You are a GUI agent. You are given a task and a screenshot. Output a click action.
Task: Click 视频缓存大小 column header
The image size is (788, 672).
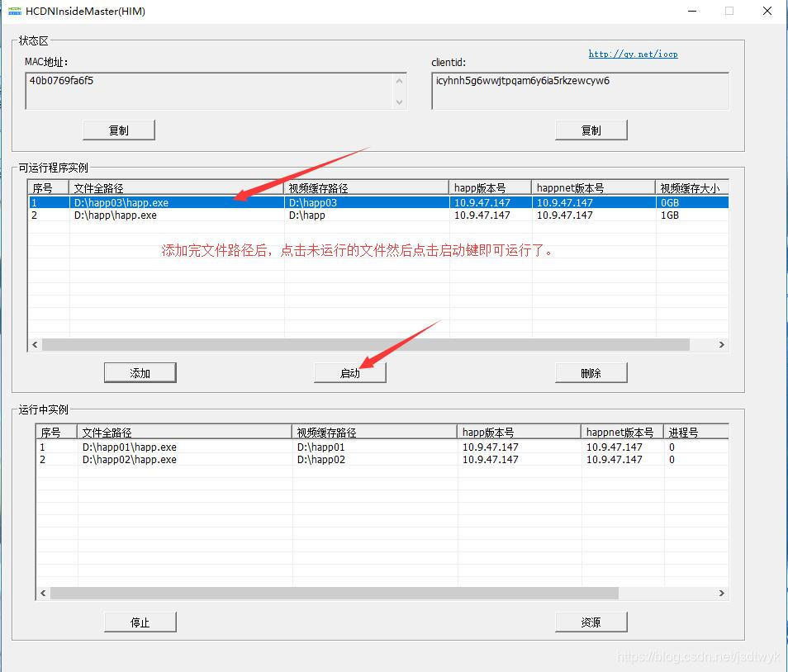point(692,188)
